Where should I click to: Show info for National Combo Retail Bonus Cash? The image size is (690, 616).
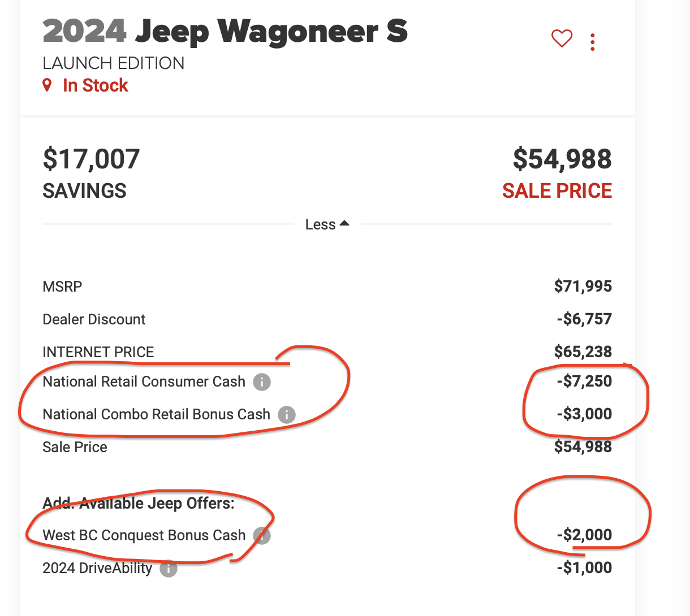pos(287,415)
